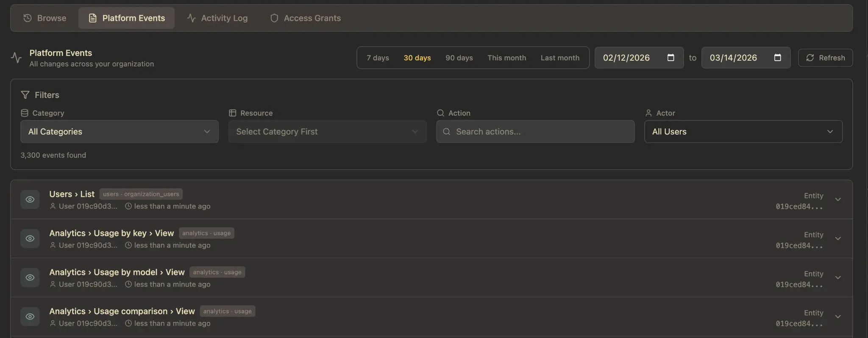Select the 7 days range

click(x=378, y=58)
